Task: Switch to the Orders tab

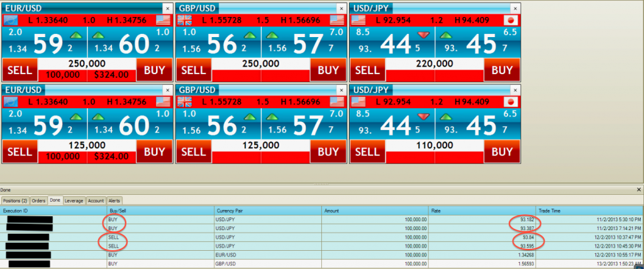Action: [39, 200]
